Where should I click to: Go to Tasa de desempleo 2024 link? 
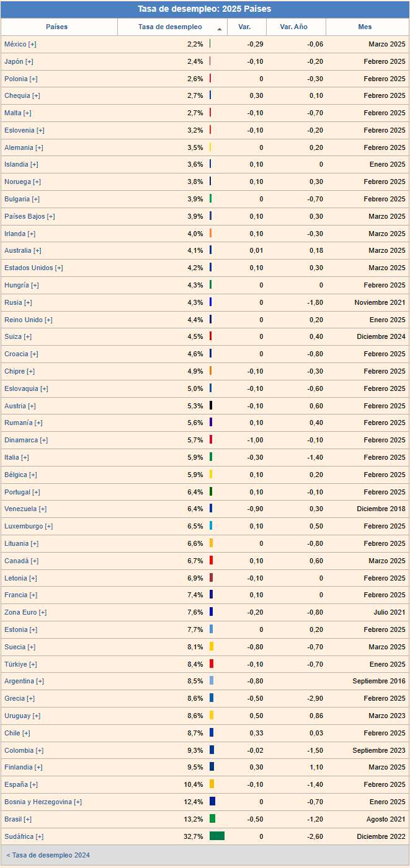point(48,855)
